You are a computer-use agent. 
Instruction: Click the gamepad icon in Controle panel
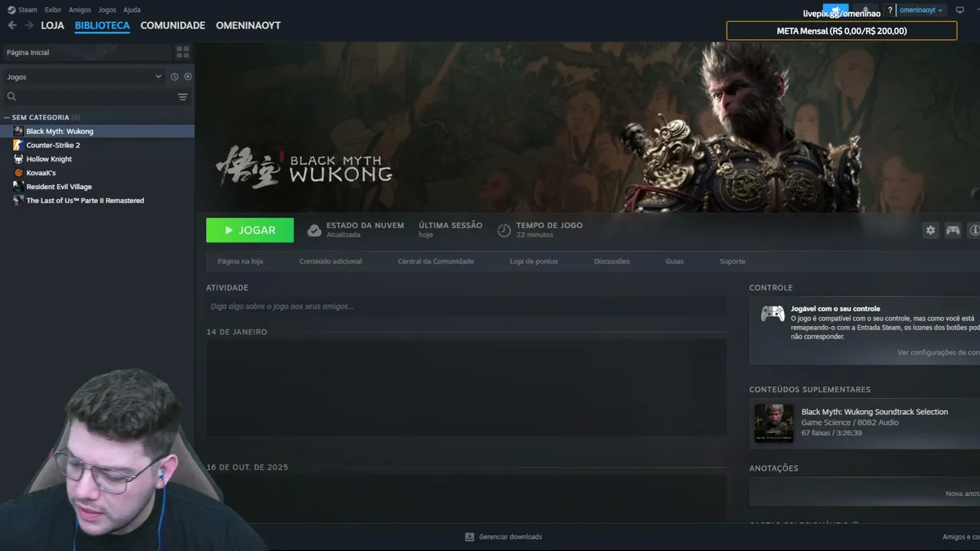(773, 314)
